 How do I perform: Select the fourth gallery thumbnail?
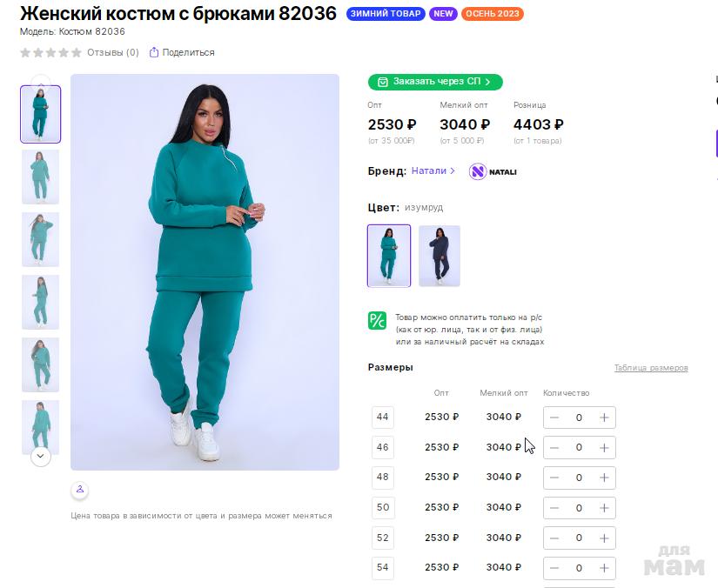point(40,302)
